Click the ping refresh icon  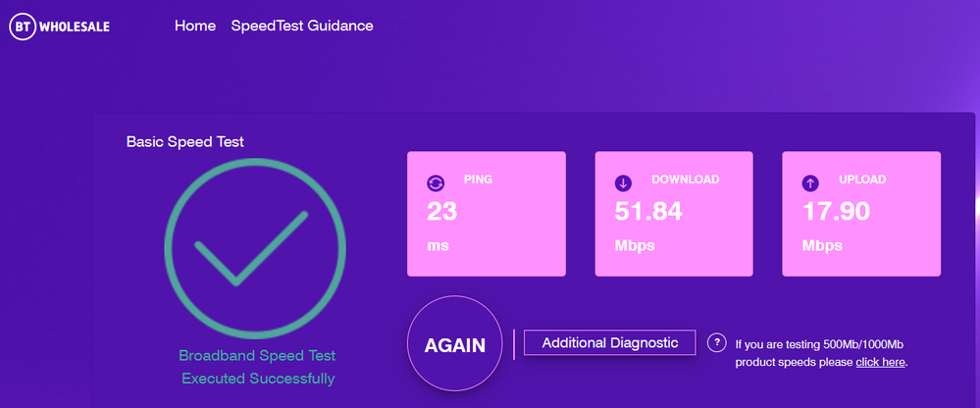click(x=436, y=182)
